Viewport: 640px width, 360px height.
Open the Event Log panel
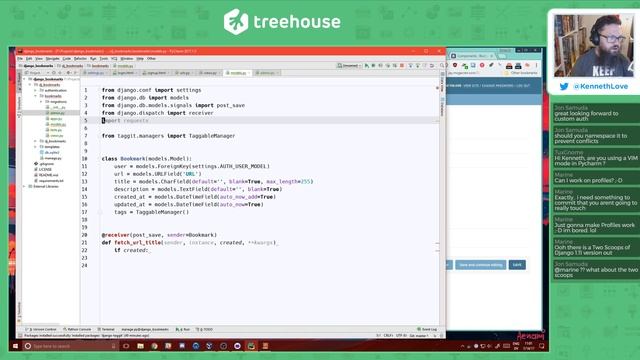427,329
